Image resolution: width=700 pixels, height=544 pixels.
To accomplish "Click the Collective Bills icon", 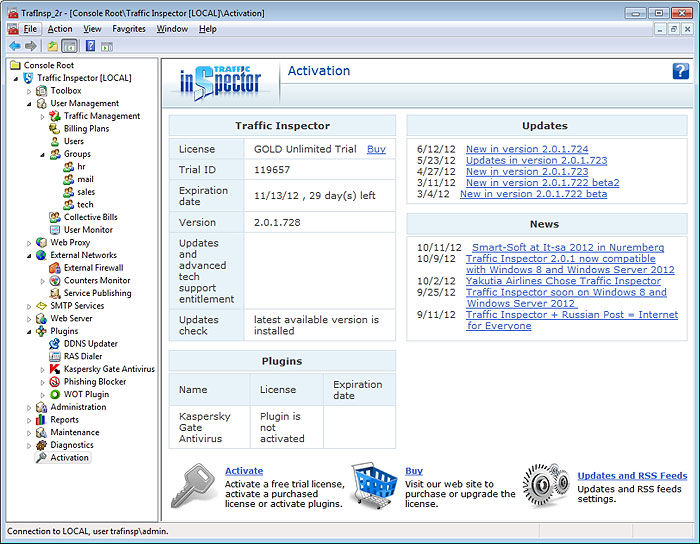I will [54, 217].
